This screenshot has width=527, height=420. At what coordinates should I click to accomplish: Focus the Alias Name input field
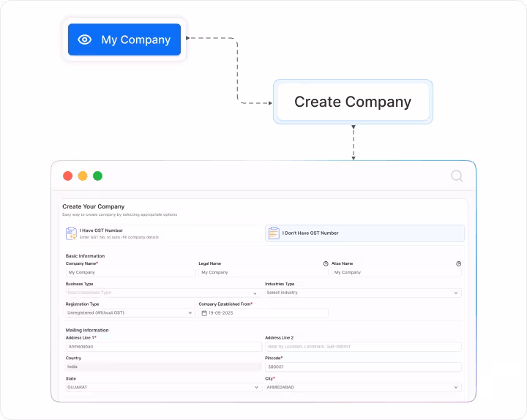pos(396,272)
